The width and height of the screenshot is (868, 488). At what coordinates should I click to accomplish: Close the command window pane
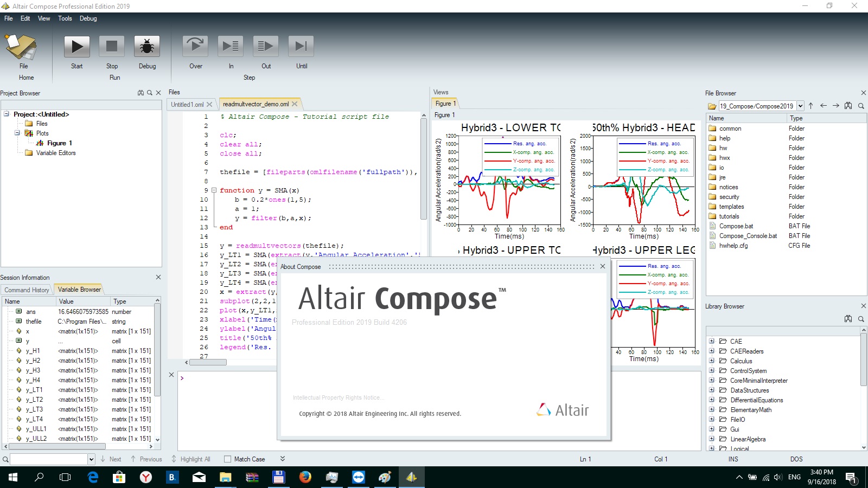(171, 375)
